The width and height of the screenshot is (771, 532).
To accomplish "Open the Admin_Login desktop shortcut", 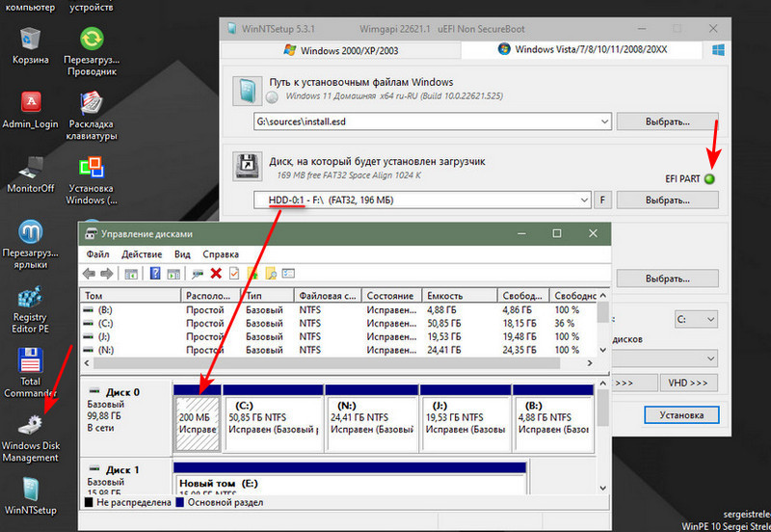I will [31, 111].
